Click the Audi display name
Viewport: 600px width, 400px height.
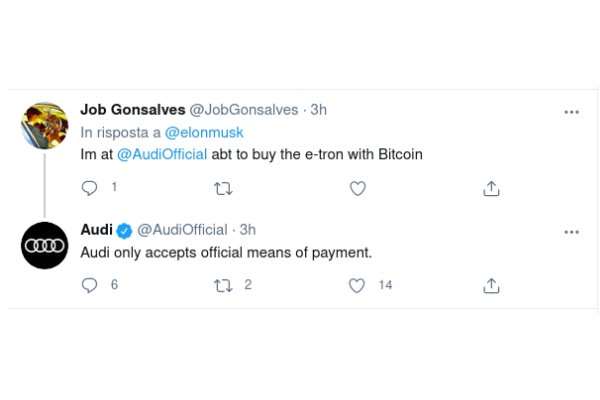96,230
